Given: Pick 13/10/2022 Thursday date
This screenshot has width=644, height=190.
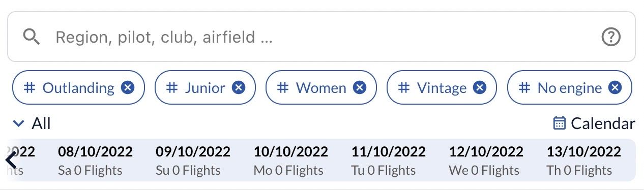Looking at the screenshot, I should tap(583, 161).
